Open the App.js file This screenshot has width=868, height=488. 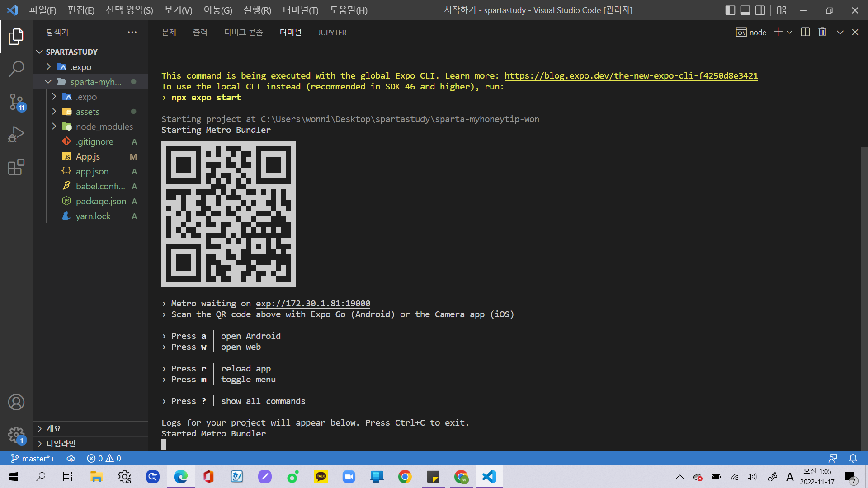(90, 156)
